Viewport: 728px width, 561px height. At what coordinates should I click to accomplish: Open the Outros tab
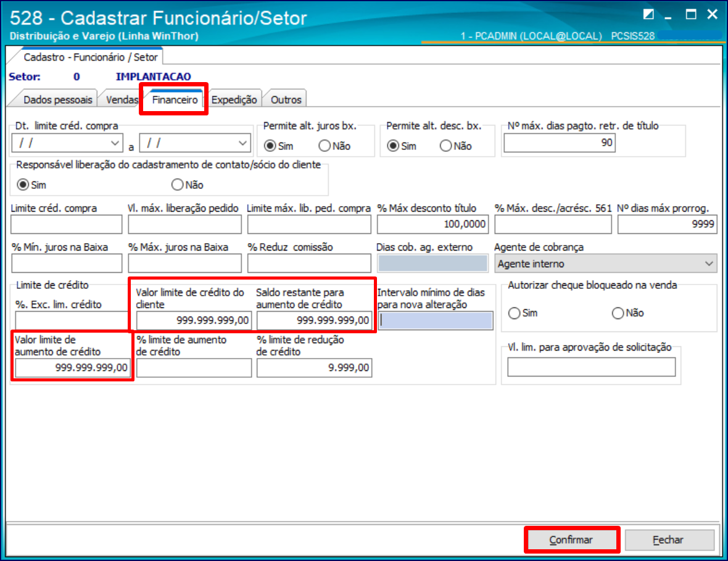click(286, 99)
